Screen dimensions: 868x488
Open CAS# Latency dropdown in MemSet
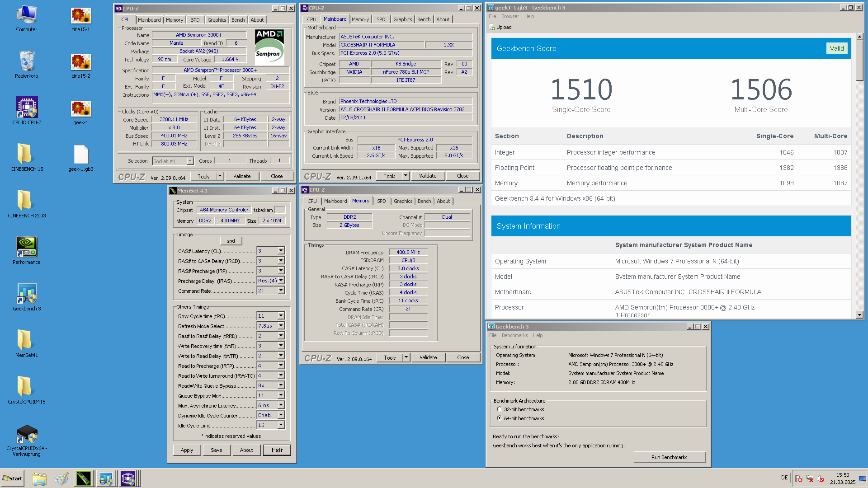(x=281, y=251)
